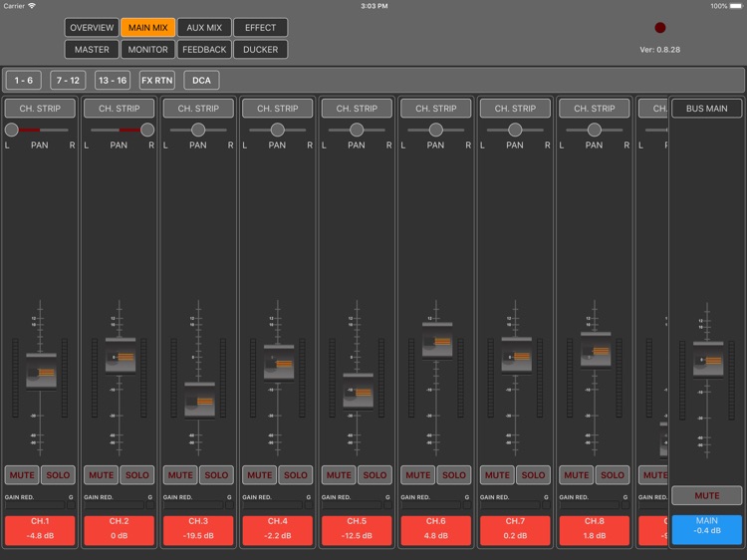
Task: Solo channel CH.3
Action: [216, 475]
